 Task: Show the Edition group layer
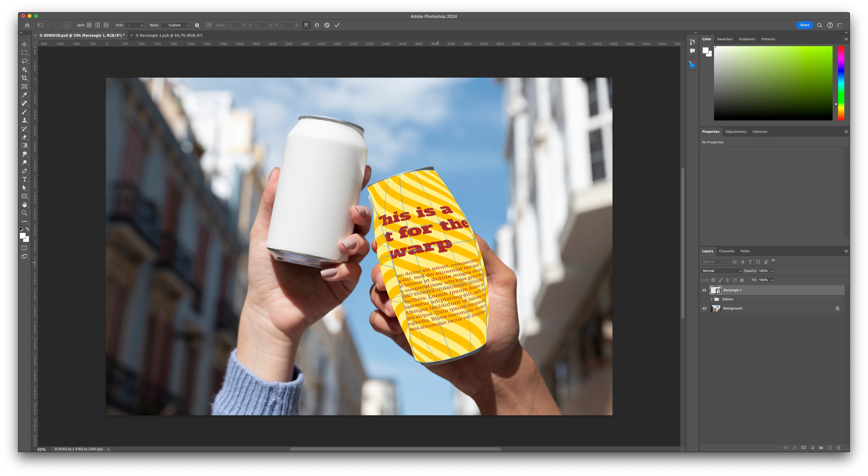[704, 299]
